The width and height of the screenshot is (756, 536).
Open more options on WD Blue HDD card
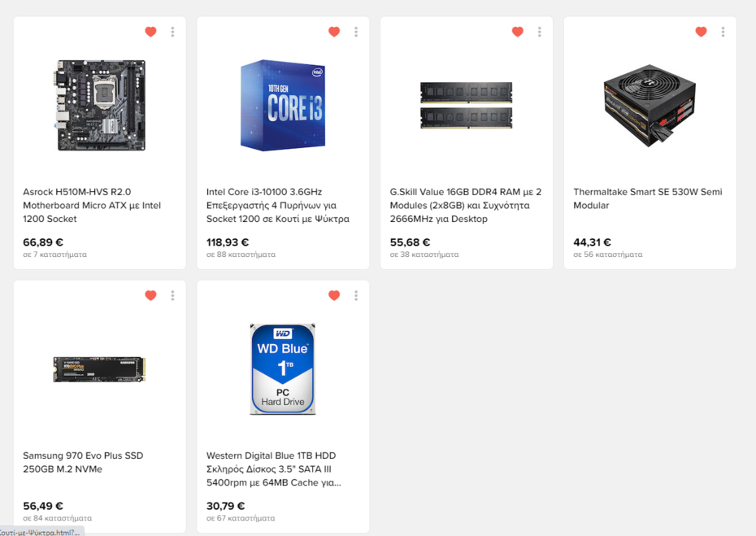click(356, 295)
